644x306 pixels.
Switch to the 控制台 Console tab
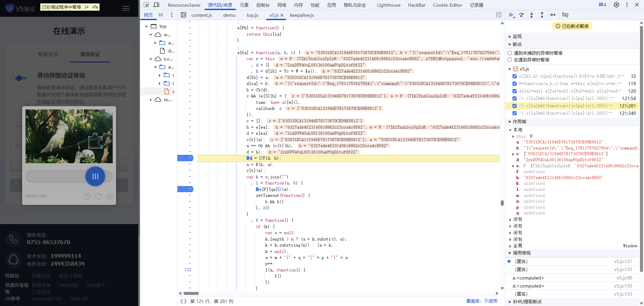click(263, 5)
